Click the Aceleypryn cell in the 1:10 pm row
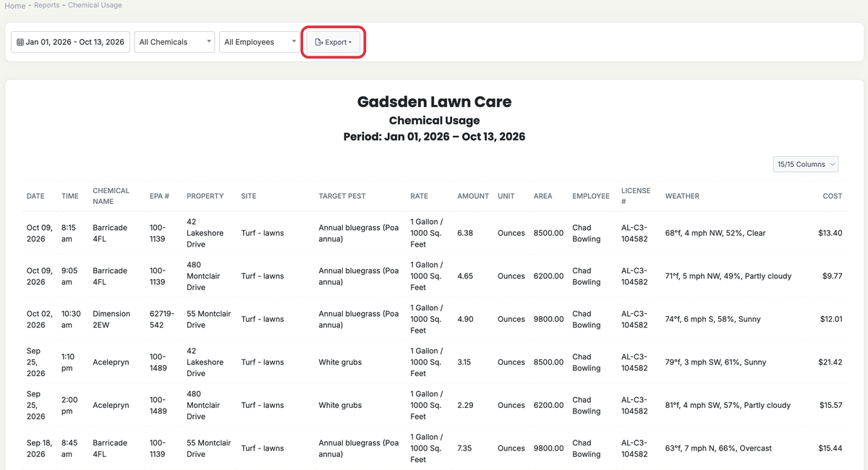This screenshot has height=470, width=868. [x=111, y=362]
